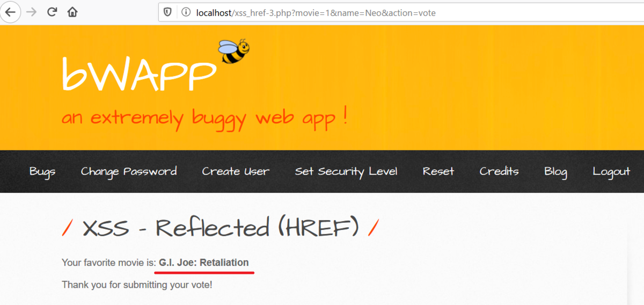The image size is (644, 305).
Task: Open the Blog menu link
Action: coord(555,171)
